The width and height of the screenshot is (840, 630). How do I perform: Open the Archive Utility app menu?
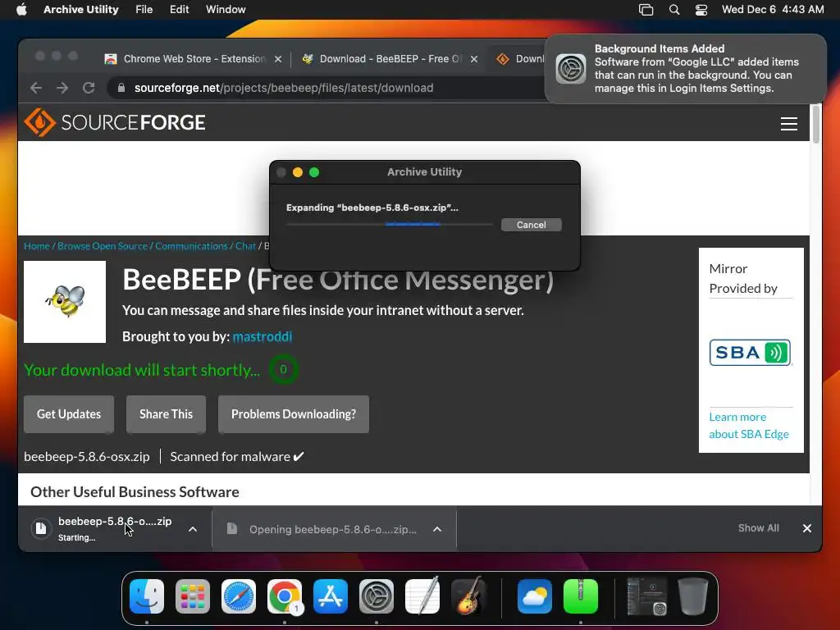(81, 10)
